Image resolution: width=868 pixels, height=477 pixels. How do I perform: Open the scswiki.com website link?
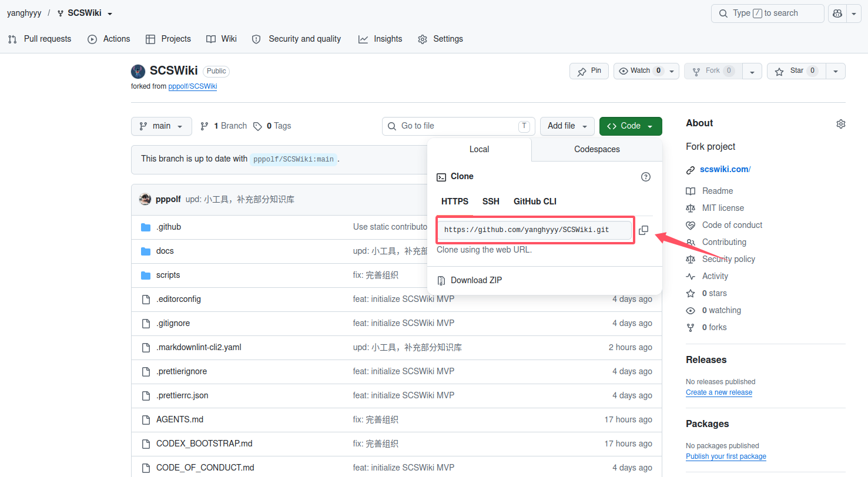[725, 170]
